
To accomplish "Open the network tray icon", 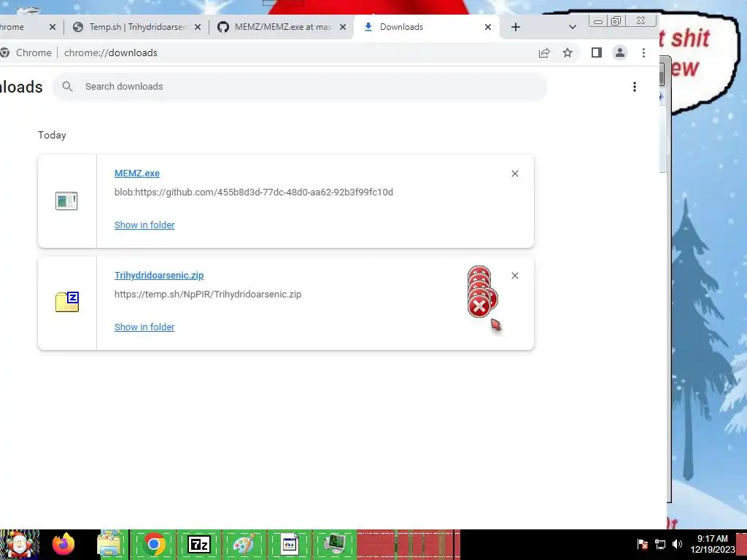I will (660, 544).
